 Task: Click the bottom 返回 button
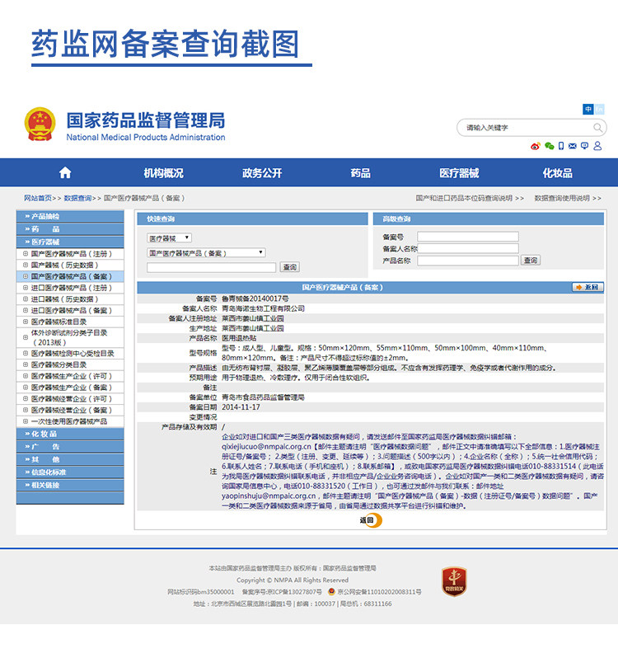coord(371,520)
